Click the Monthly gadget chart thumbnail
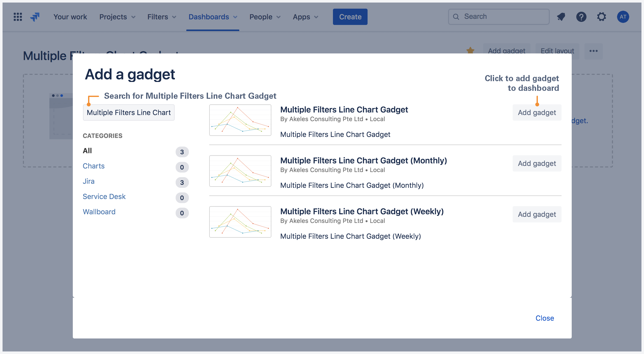 [240, 171]
